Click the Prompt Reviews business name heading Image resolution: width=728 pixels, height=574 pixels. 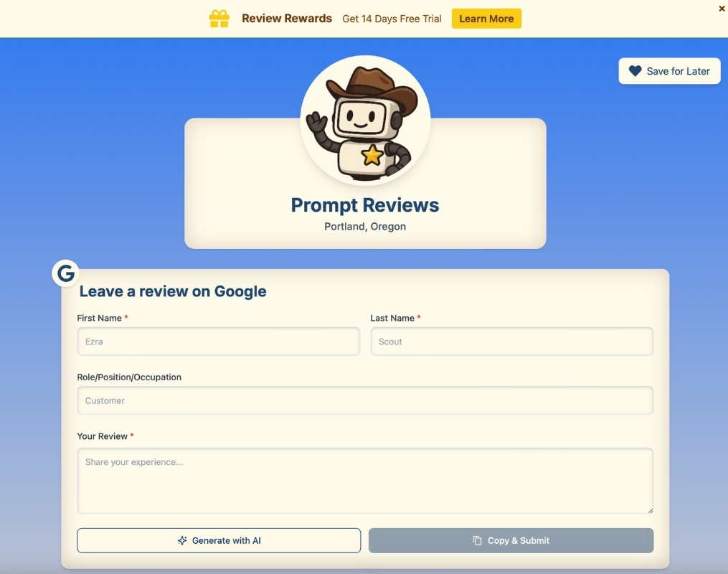point(365,205)
